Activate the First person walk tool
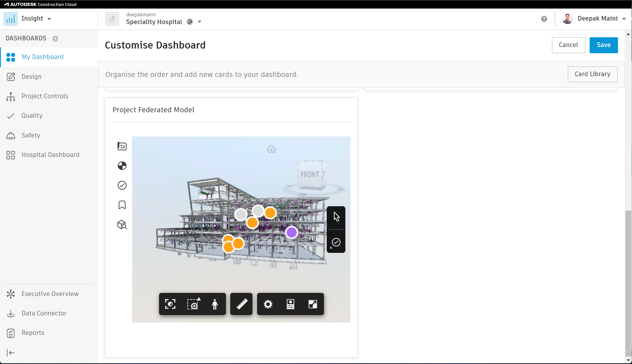The width and height of the screenshot is (632, 364). click(215, 304)
